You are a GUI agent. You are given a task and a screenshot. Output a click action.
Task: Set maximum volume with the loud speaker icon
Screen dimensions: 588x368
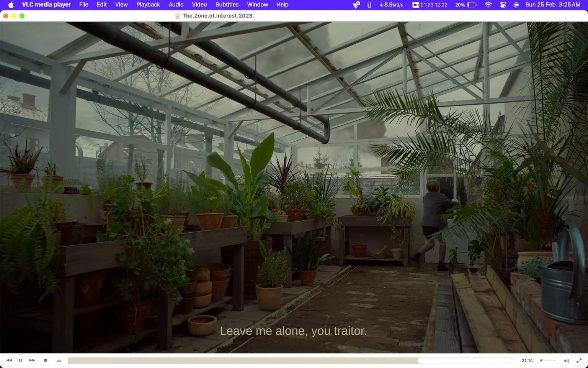567,361
